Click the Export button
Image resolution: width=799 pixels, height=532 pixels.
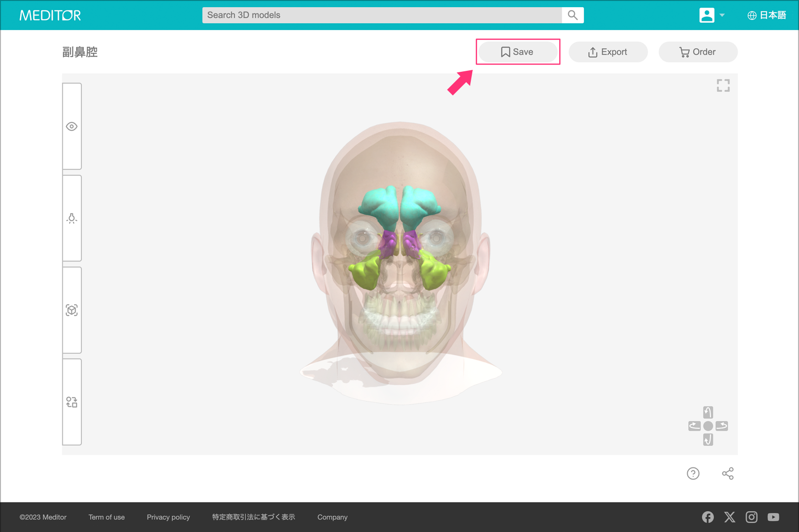pos(608,52)
